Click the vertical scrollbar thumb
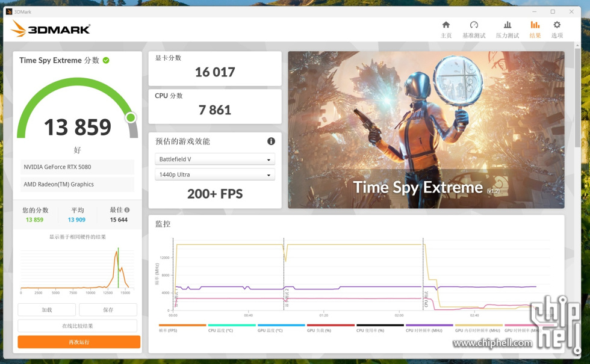Screen dimensions: 590x364 tap(577, 97)
